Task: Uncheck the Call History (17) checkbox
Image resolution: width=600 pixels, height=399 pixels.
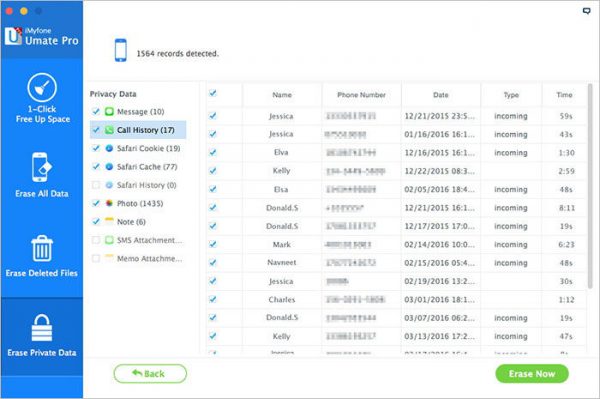Action: click(x=96, y=130)
